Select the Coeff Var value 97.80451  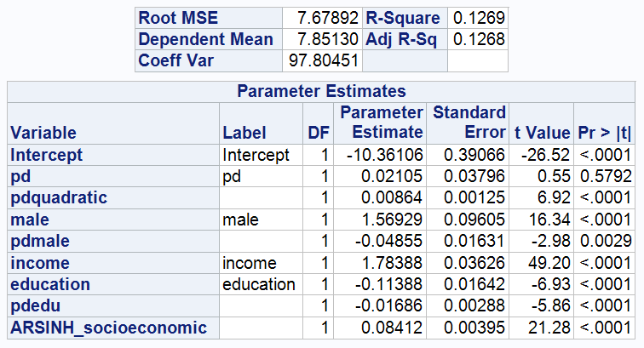(x=322, y=61)
